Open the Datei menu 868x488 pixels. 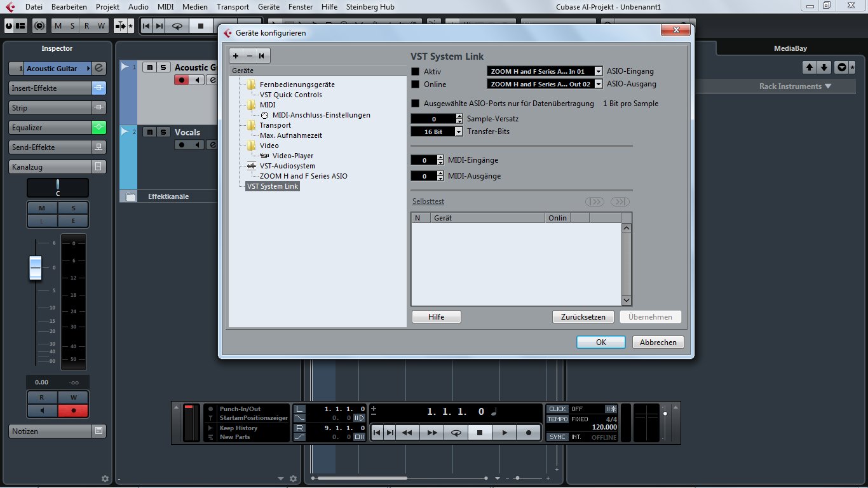point(34,6)
